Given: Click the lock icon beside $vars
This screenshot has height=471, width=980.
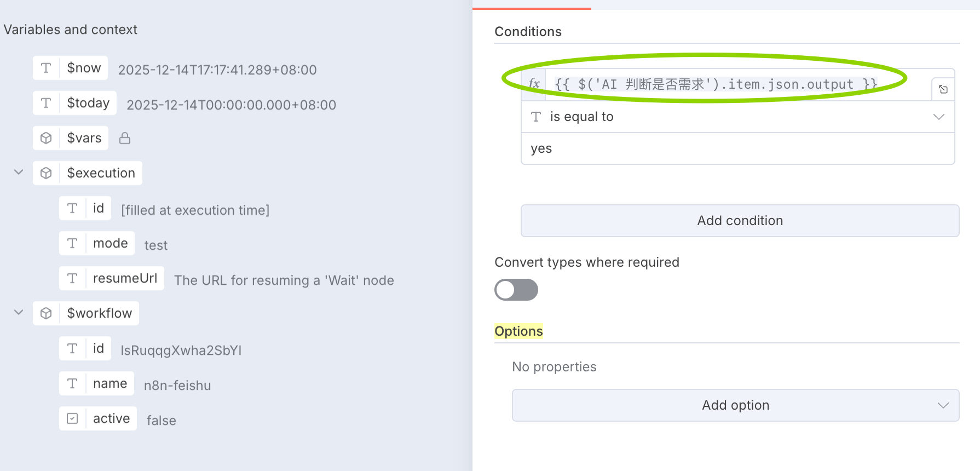Looking at the screenshot, I should (x=125, y=138).
